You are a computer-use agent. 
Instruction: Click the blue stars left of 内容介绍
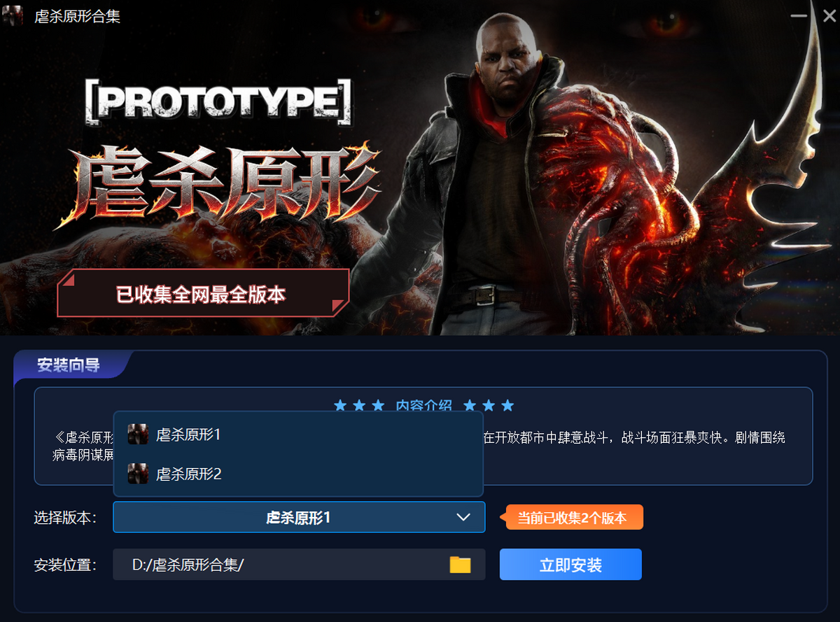[x=359, y=406]
